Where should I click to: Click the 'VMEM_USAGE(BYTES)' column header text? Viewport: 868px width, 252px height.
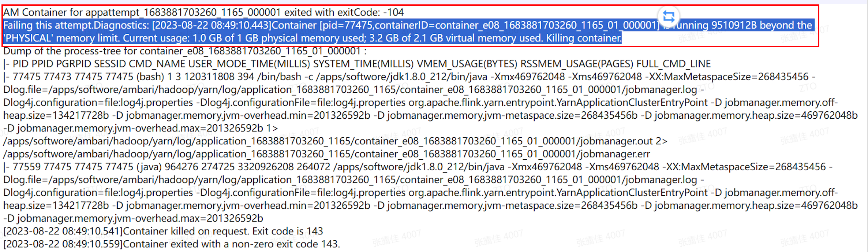tap(467, 64)
